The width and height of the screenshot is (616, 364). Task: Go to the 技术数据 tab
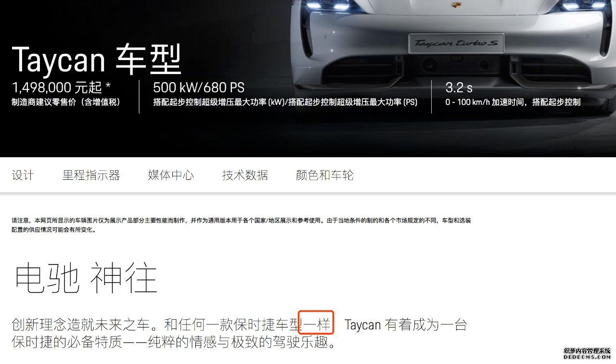pyautogui.click(x=245, y=175)
